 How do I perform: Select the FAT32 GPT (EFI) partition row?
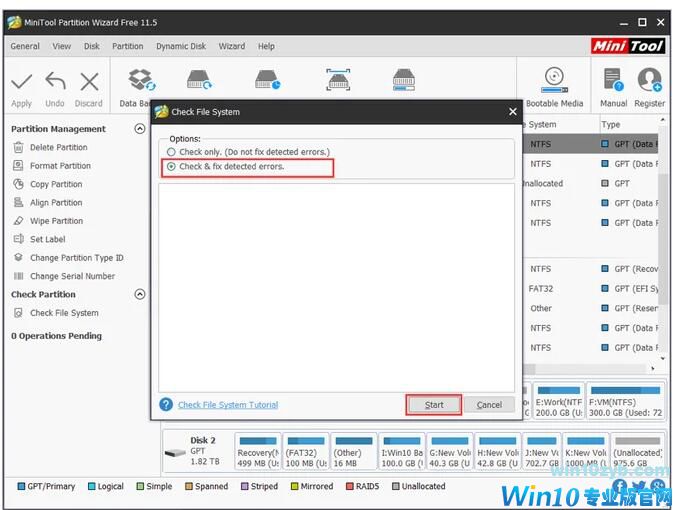click(x=593, y=289)
